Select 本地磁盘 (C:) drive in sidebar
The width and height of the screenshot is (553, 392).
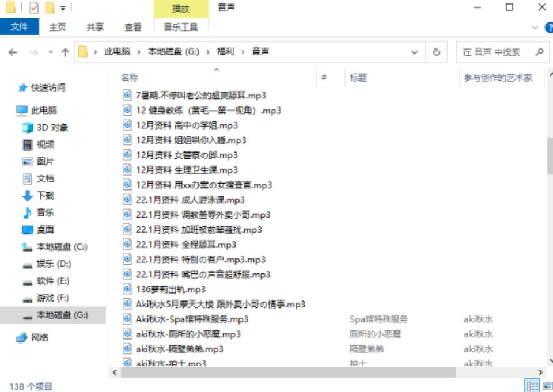click(55, 247)
